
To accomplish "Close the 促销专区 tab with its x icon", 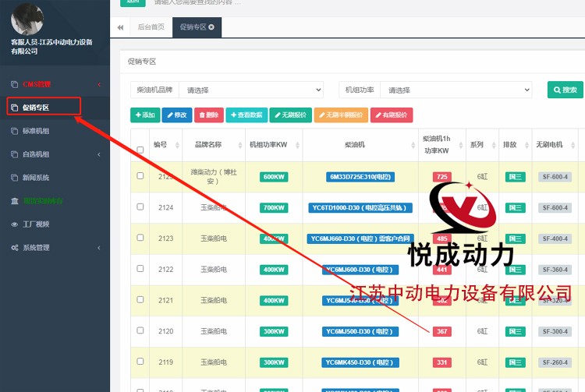I will click(x=211, y=27).
